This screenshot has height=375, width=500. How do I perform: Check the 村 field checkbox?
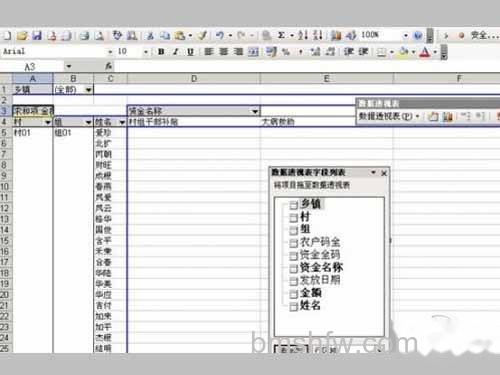293,218
